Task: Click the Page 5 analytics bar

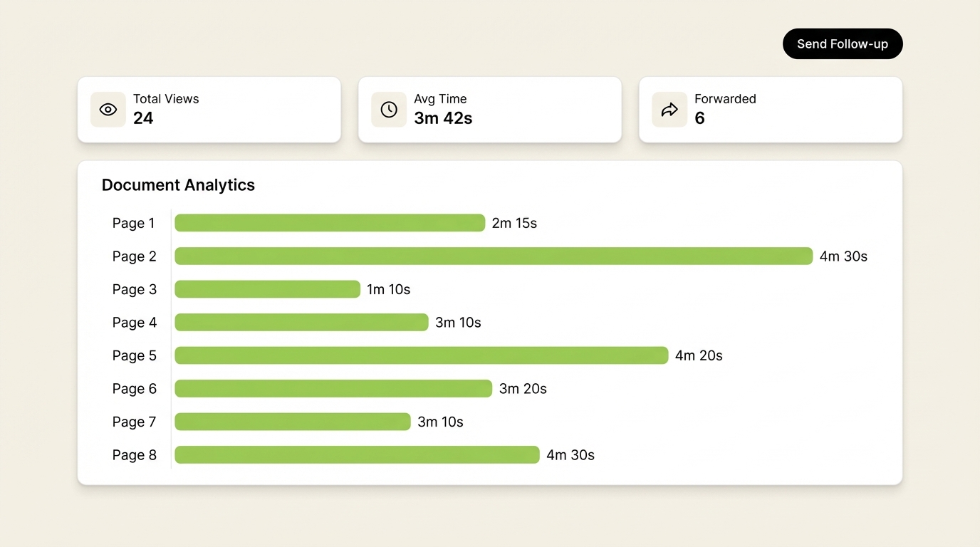Action: tap(420, 355)
